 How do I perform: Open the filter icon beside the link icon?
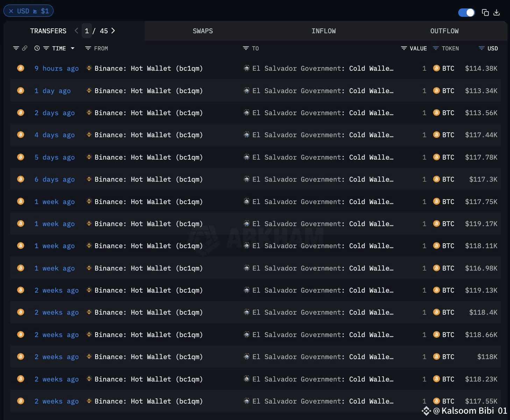pyautogui.click(x=16, y=48)
